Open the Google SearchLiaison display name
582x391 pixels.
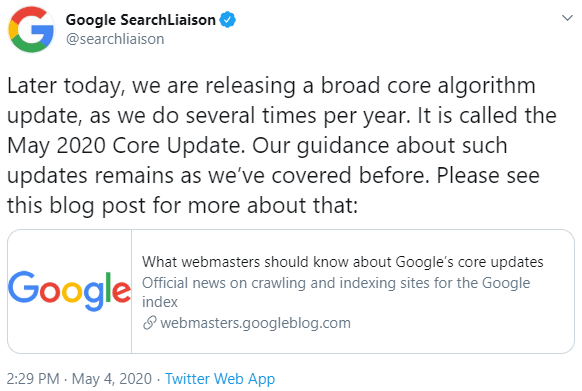tap(141, 20)
